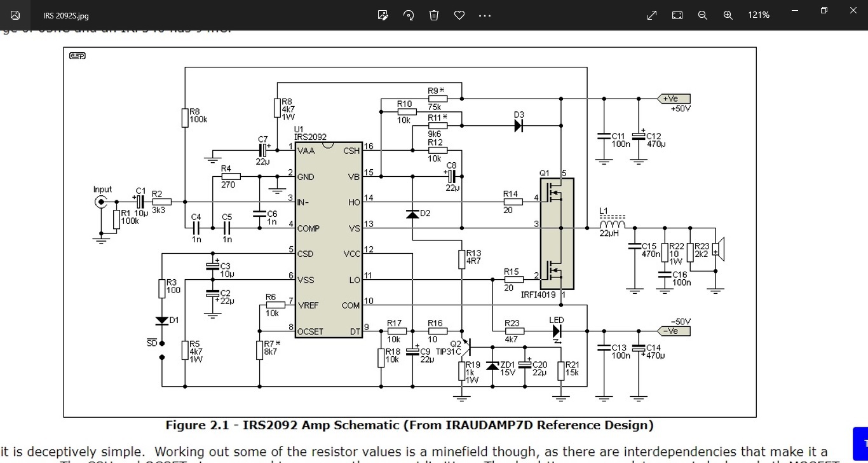Click the LED label in the schematic
868x463 pixels.
pos(557,321)
